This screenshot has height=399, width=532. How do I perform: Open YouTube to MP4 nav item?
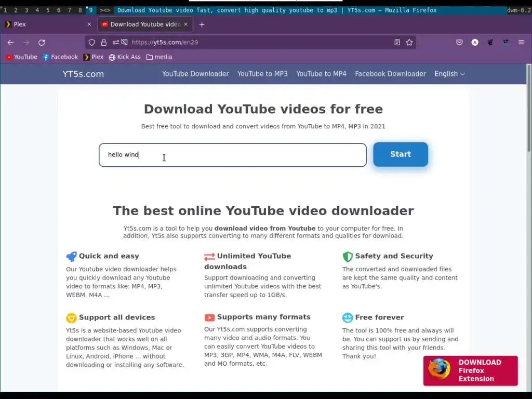click(x=321, y=74)
